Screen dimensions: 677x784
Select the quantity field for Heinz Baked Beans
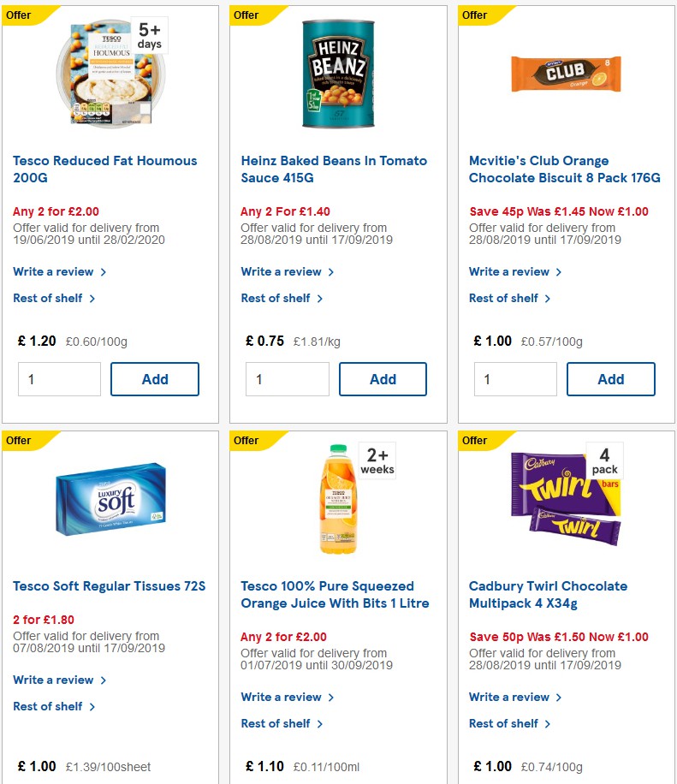coord(287,378)
